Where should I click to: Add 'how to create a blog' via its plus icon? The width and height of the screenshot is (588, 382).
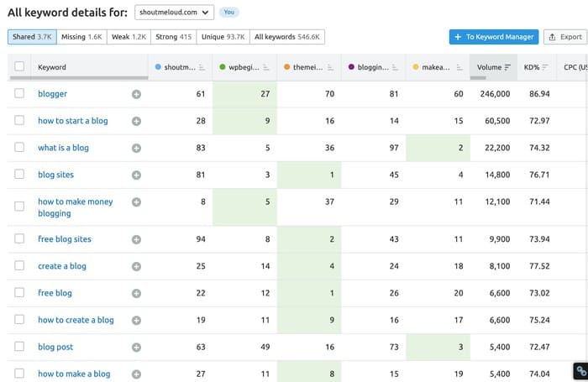click(136, 321)
